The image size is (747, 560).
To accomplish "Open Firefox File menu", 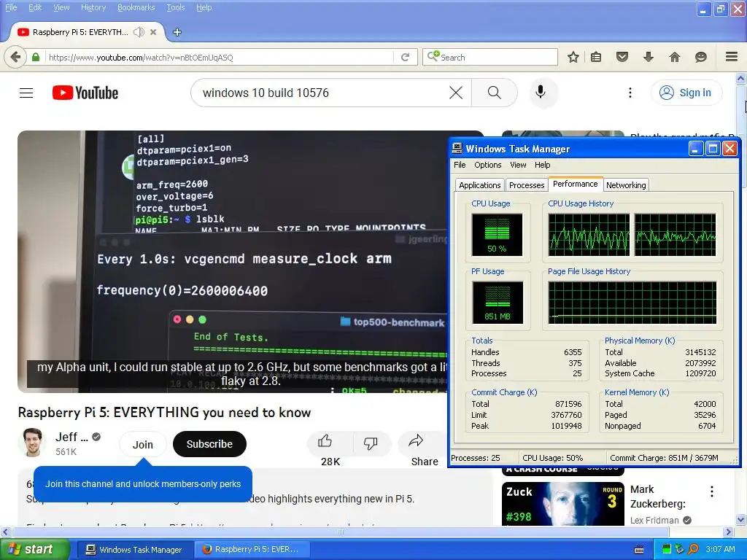I will [11, 7].
